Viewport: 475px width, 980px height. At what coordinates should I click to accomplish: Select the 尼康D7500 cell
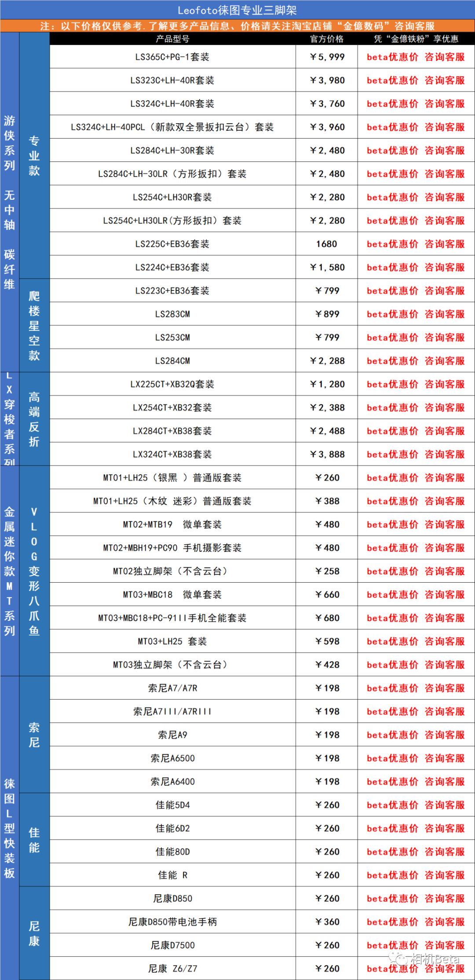point(172,944)
